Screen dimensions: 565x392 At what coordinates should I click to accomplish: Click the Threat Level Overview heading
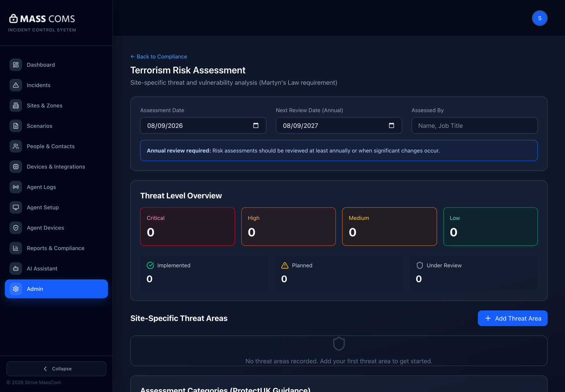[181, 196]
